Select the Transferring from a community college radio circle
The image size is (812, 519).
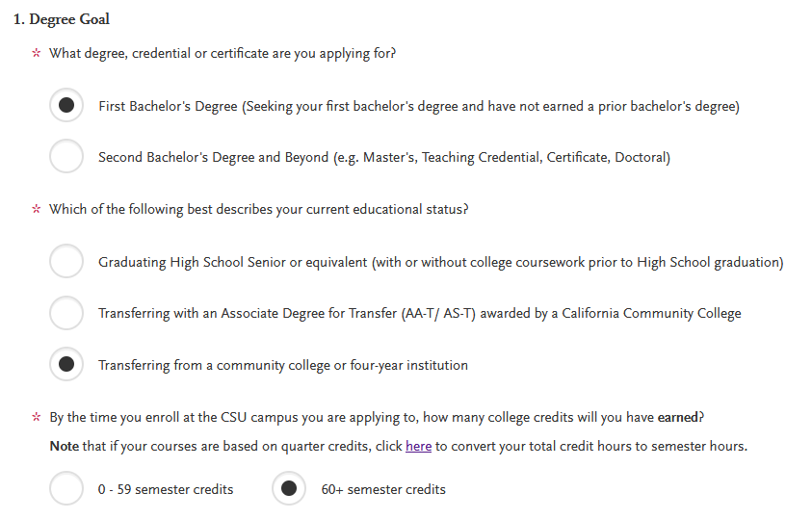[x=66, y=365]
